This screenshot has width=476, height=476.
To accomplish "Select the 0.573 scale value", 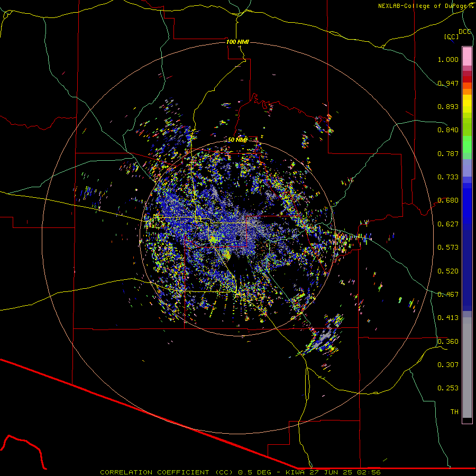I will pos(448,248).
